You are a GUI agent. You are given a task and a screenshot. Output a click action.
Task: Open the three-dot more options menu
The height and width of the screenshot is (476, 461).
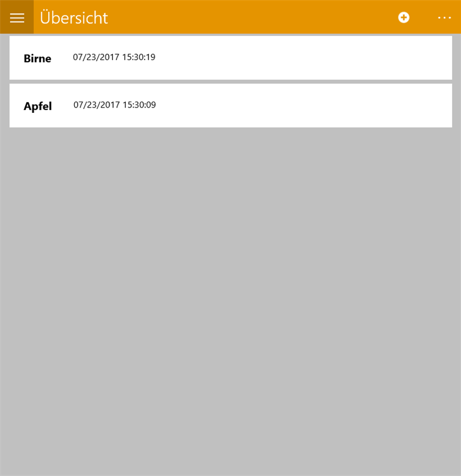click(x=445, y=18)
